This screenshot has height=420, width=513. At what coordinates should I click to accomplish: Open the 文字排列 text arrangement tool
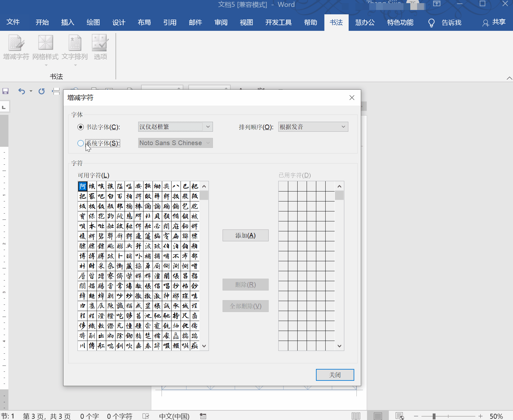(75, 47)
